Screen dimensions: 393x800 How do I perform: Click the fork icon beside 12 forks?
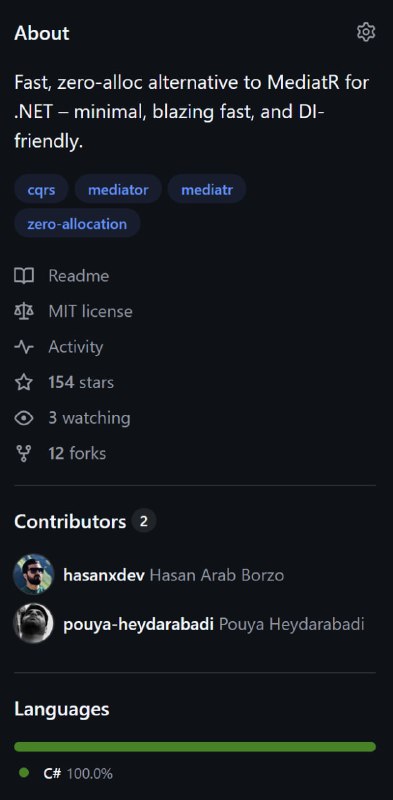click(x=24, y=454)
